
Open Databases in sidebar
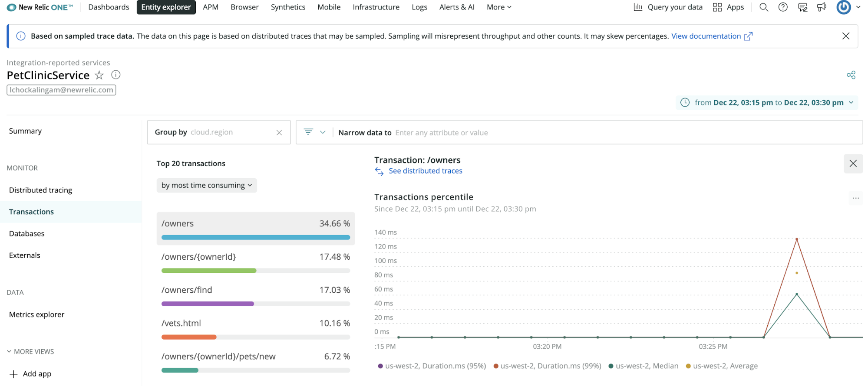pos(26,233)
